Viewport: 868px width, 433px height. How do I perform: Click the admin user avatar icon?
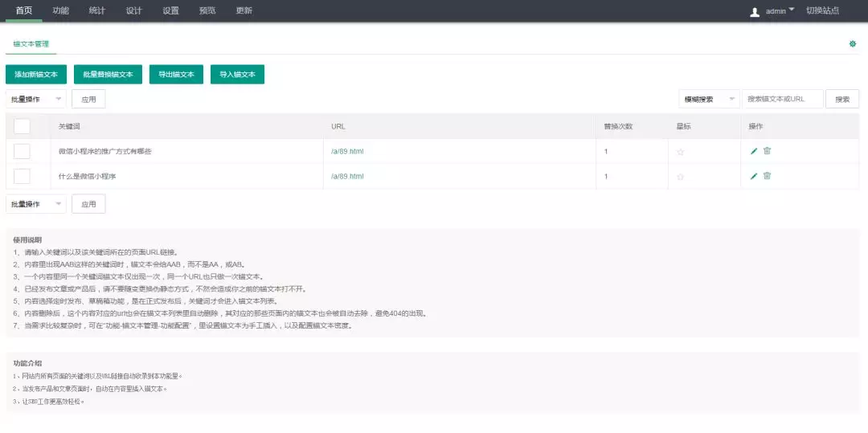755,11
